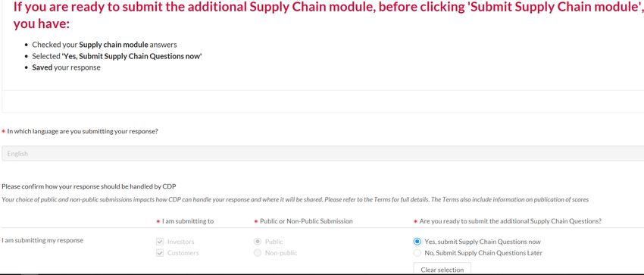Click the 'Selected Yes, Submit Supply Chain Questions now' bullet

[117, 56]
